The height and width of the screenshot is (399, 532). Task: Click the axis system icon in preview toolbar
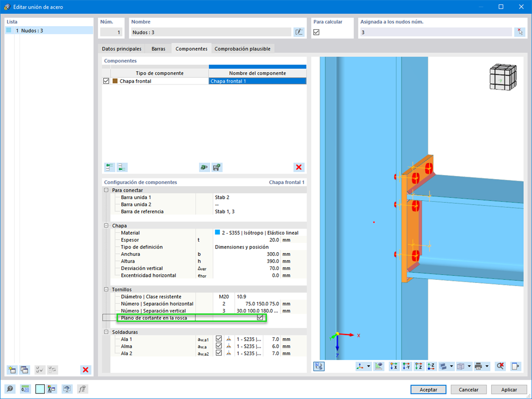click(x=360, y=366)
